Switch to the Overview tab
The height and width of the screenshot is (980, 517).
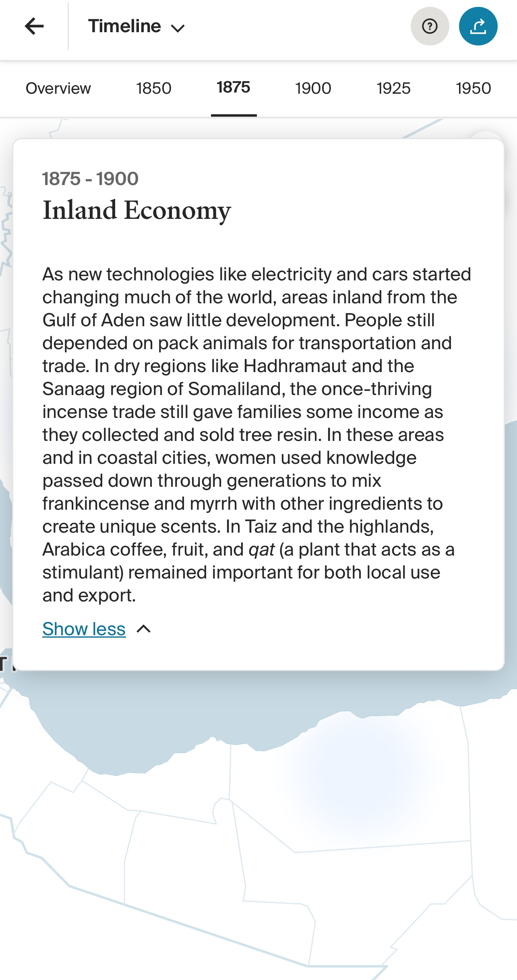58,88
